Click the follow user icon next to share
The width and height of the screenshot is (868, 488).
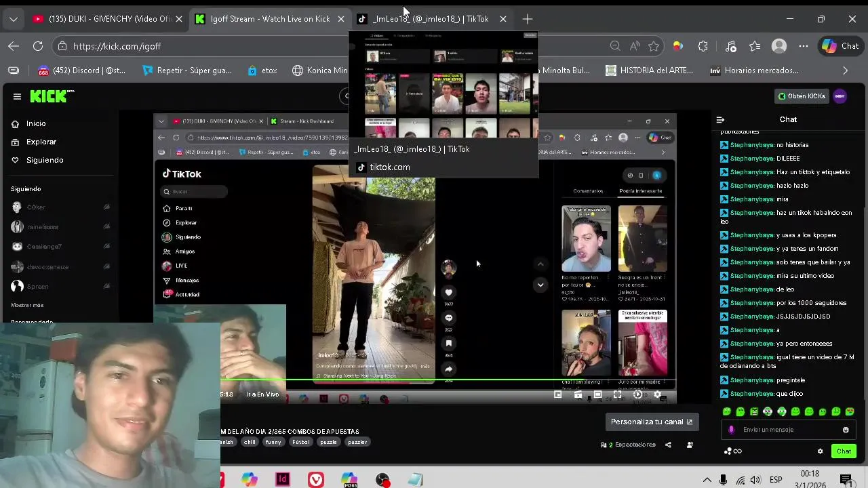(x=690, y=445)
